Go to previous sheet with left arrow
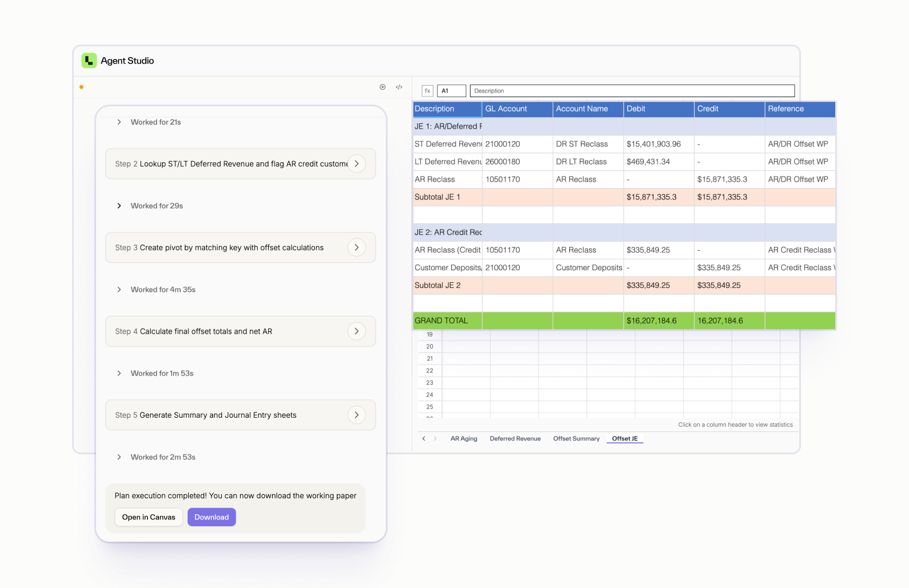Screen dimensions: 909x588 (424, 439)
